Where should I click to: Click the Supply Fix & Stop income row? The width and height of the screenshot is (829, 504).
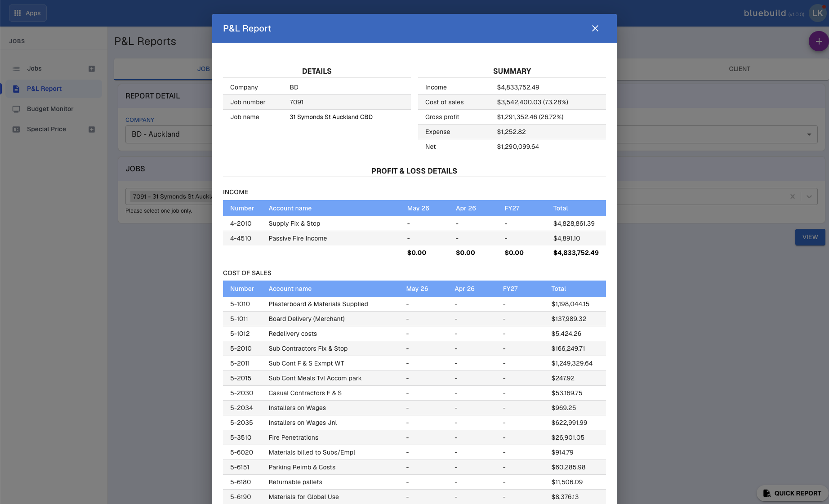(414, 223)
